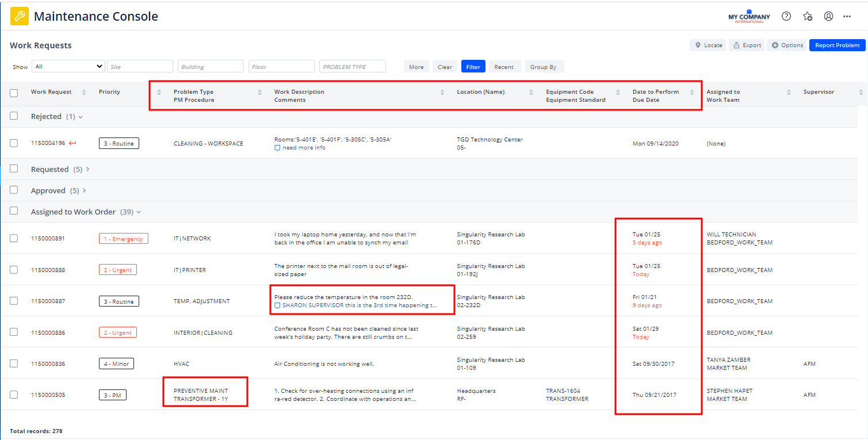Image resolution: width=868 pixels, height=440 pixels.
Task: Click the More filter option
Action: point(416,66)
